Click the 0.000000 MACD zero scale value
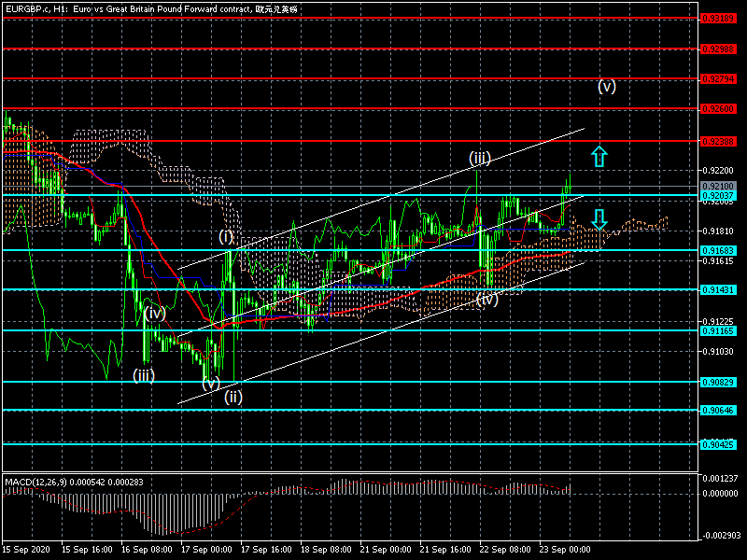 point(720,494)
